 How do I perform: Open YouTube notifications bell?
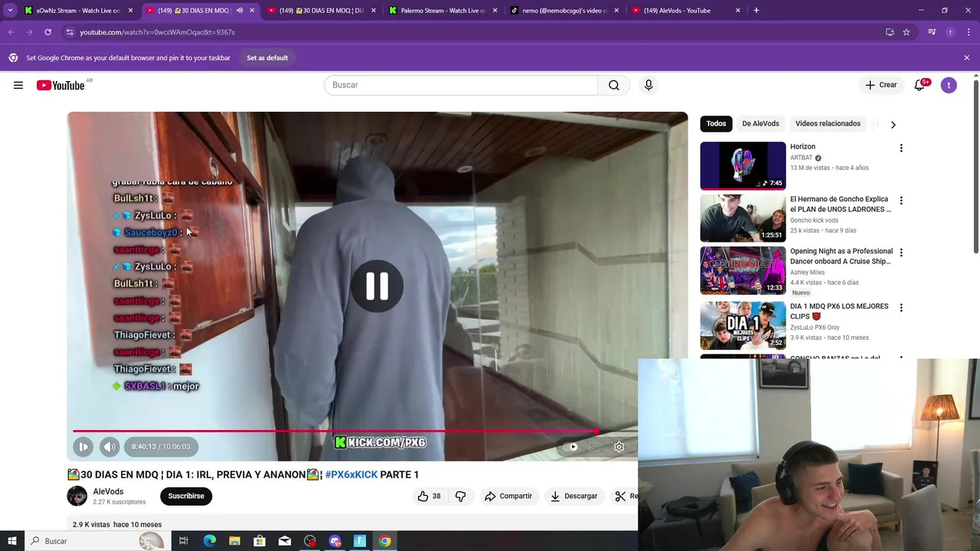[920, 85]
